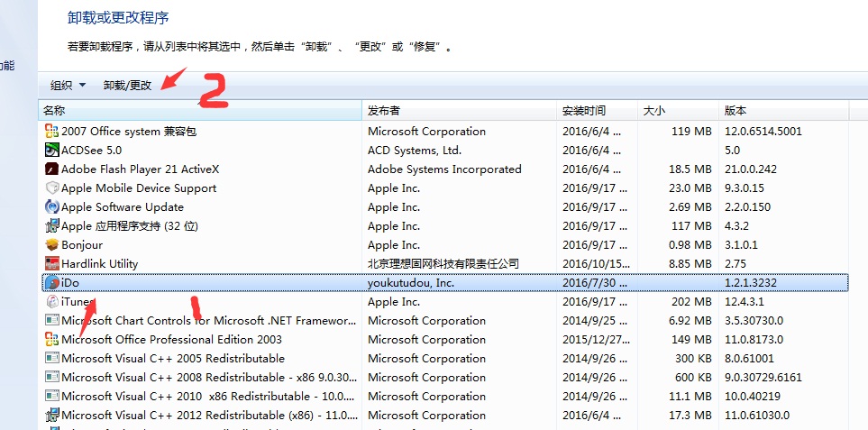Click the 2007 Office system compatibility pack icon
Image resolution: width=868 pixels, height=430 pixels.
click(x=51, y=132)
